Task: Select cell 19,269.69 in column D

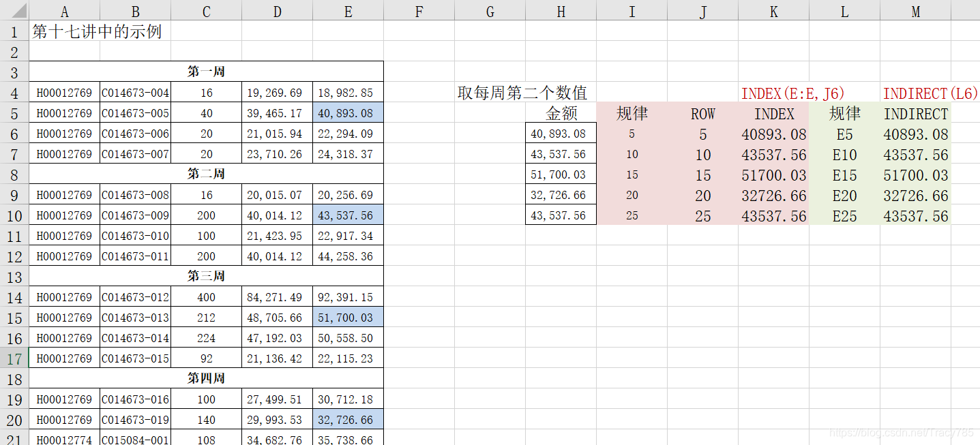Action: [x=277, y=93]
